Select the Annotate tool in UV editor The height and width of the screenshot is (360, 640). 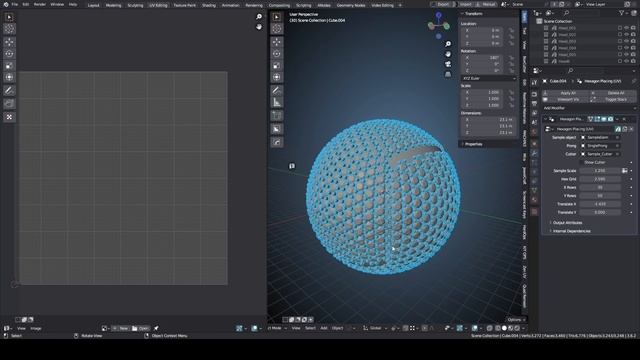(9, 91)
